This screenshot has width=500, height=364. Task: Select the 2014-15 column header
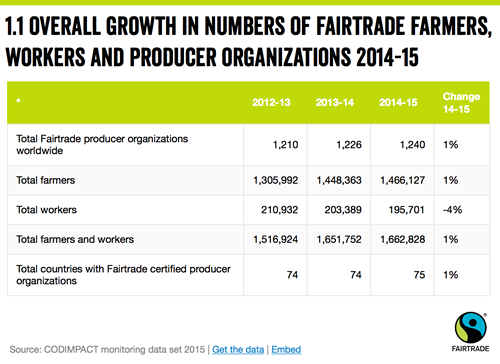[x=398, y=102]
